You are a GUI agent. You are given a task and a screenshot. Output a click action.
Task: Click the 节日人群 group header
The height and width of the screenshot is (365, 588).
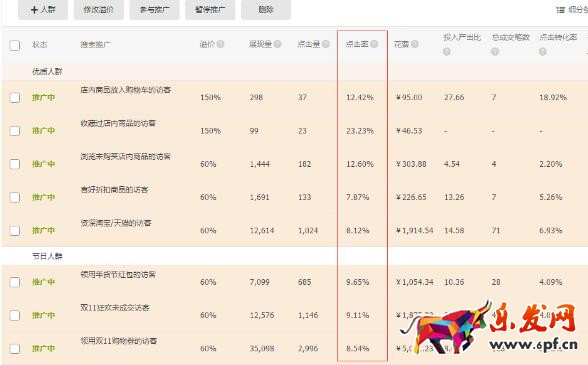[47, 256]
